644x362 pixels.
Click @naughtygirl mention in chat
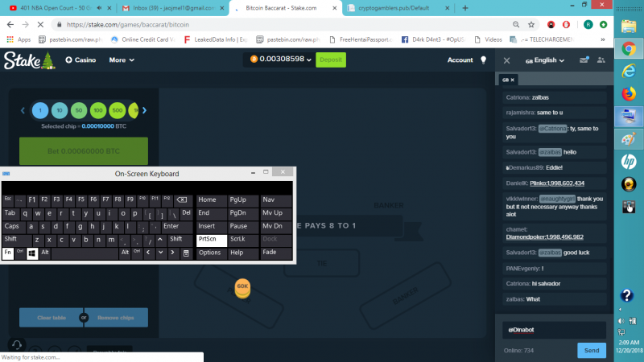click(557, 199)
